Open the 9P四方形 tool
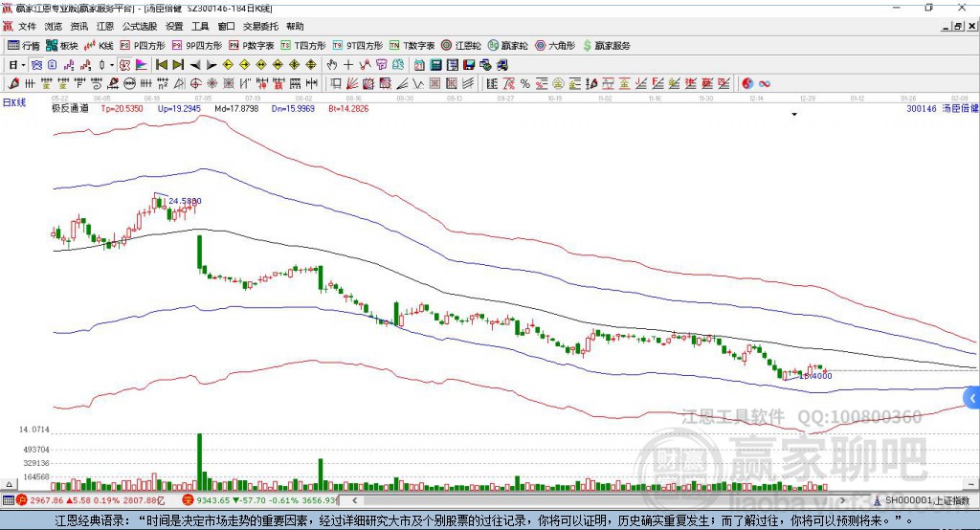Viewport: 980px width, 530px height. pyautogui.click(x=197, y=46)
